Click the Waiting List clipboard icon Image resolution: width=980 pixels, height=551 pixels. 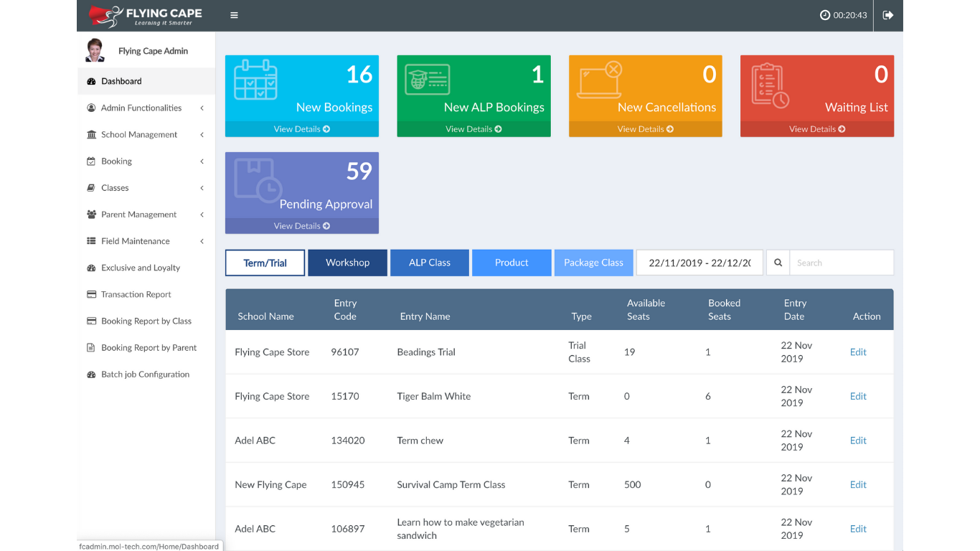770,85
